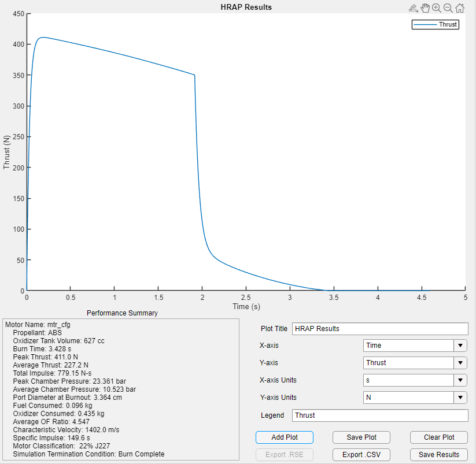Image resolution: width=476 pixels, height=464 pixels.
Task: Click the Thrust legend box in plot
Action: (435, 24)
